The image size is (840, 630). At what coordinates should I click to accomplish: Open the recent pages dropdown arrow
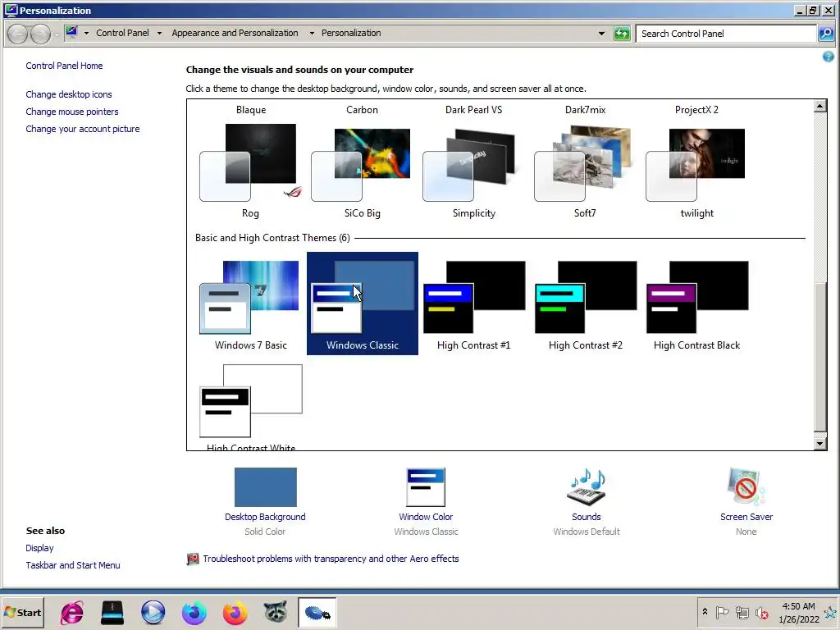click(57, 35)
